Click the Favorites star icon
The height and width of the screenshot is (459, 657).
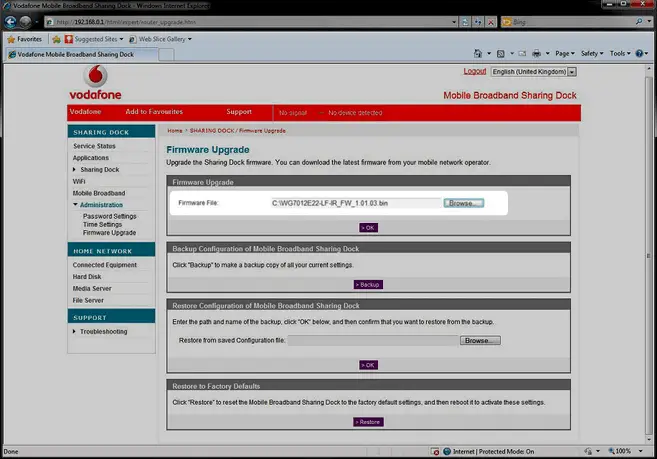tap(11, 39)
